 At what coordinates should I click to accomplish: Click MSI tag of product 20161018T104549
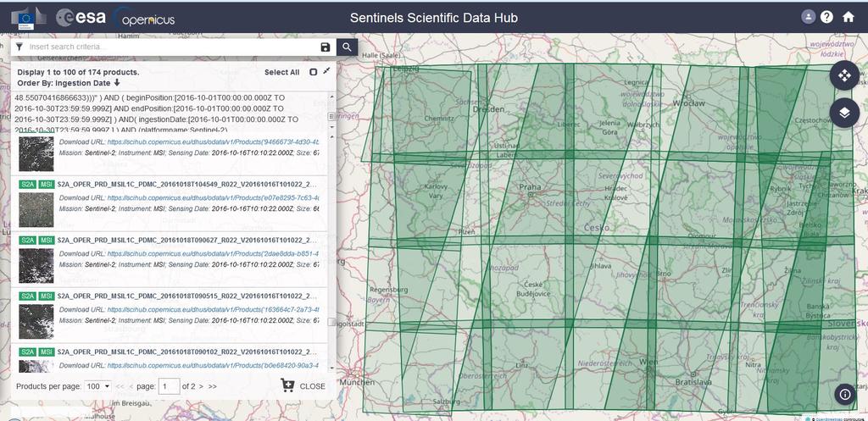(x=47, y=184)
